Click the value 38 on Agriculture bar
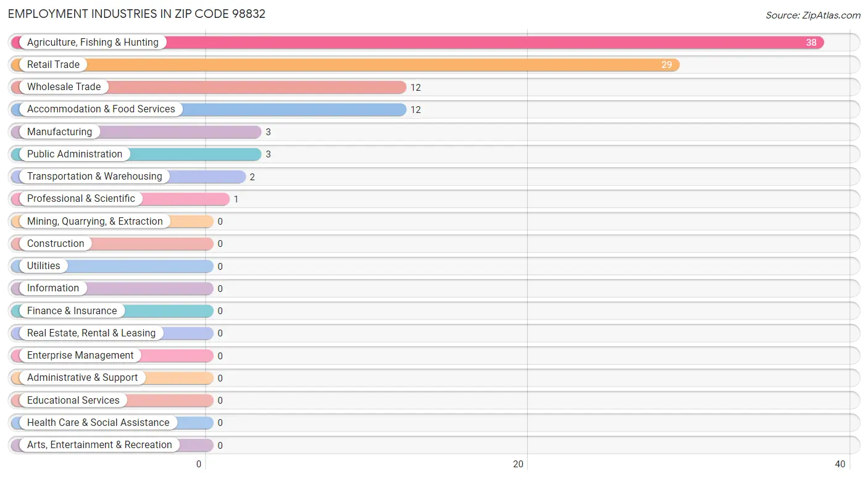 coord(811,43)
